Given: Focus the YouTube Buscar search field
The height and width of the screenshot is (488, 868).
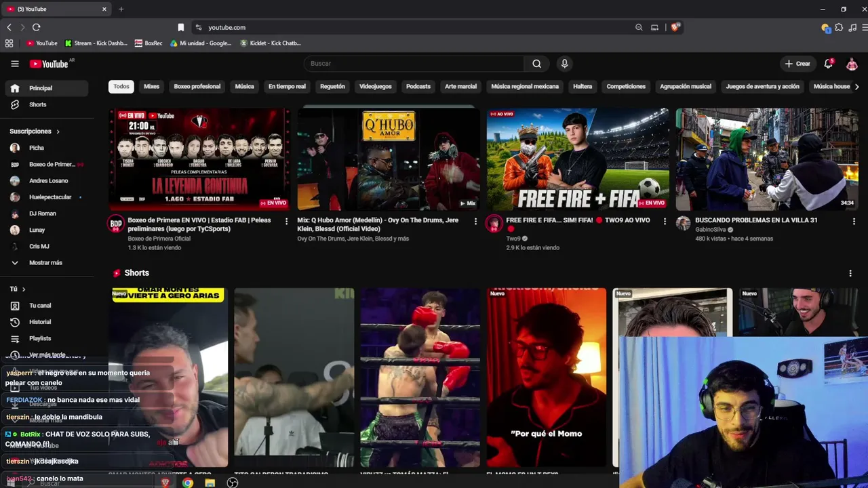Looking at the screenshot, I should pos(414,64).
